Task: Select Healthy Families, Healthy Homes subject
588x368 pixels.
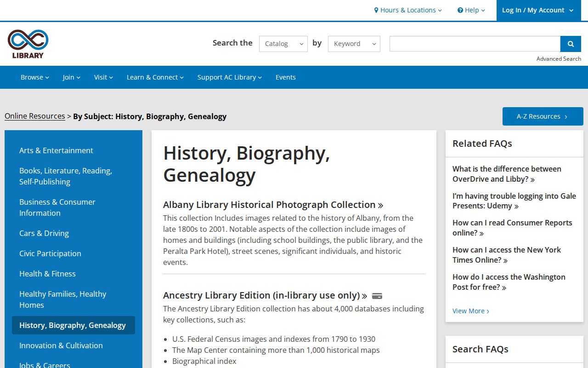Action: pos(73,299)
